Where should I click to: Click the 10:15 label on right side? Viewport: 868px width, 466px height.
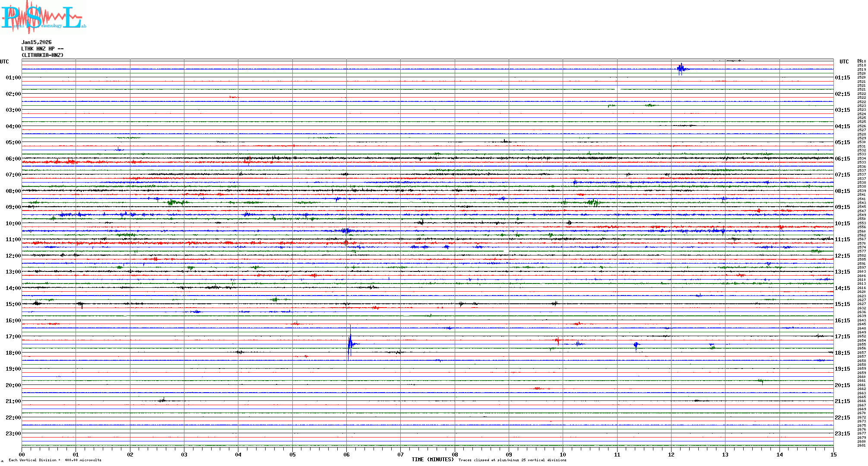(842, 224)
